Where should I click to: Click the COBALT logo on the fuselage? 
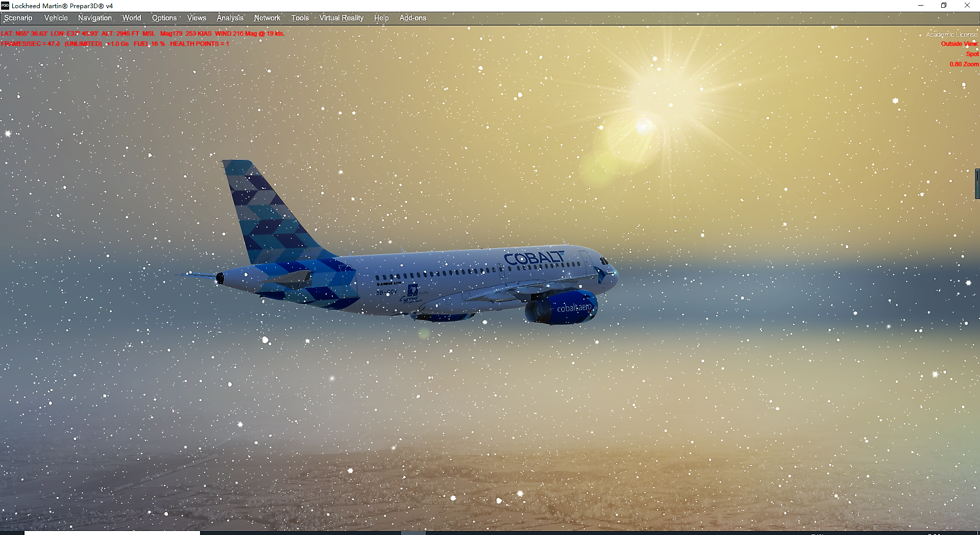[534, 258]
